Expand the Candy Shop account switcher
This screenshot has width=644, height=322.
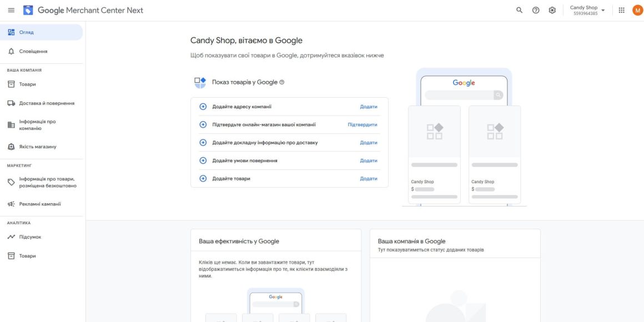(588, 10)
